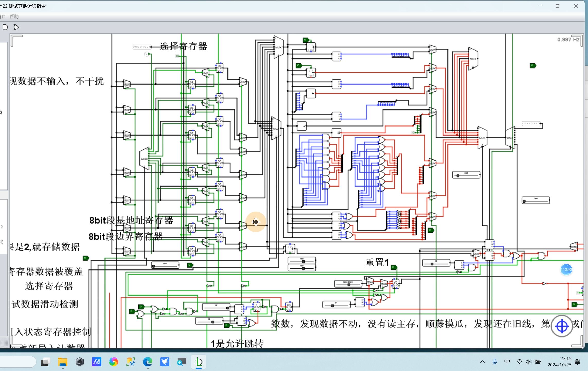Open the notification bell in tray
Viewport: 588px width, 371px height.
click(x=578, y=362)
